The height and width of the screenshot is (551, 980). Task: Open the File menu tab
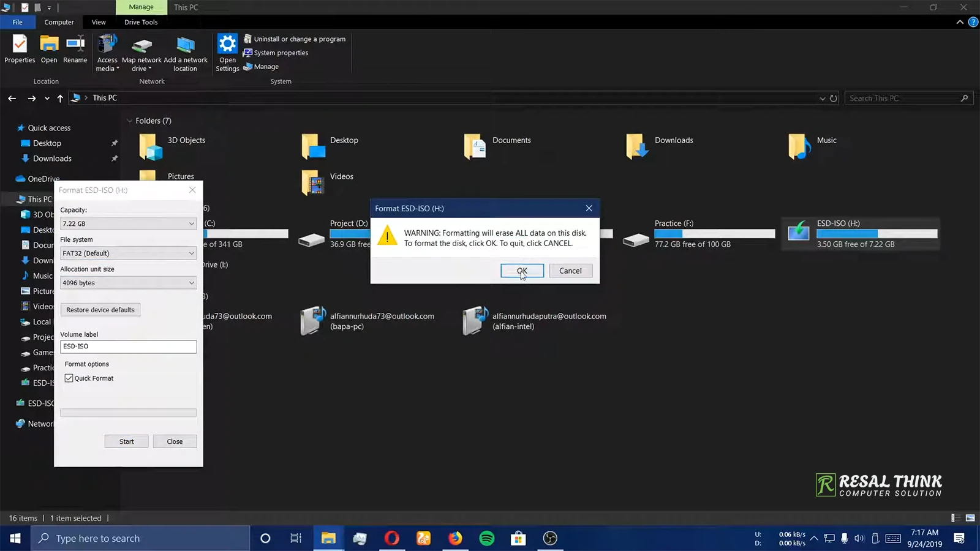click(x=17, y=22)
